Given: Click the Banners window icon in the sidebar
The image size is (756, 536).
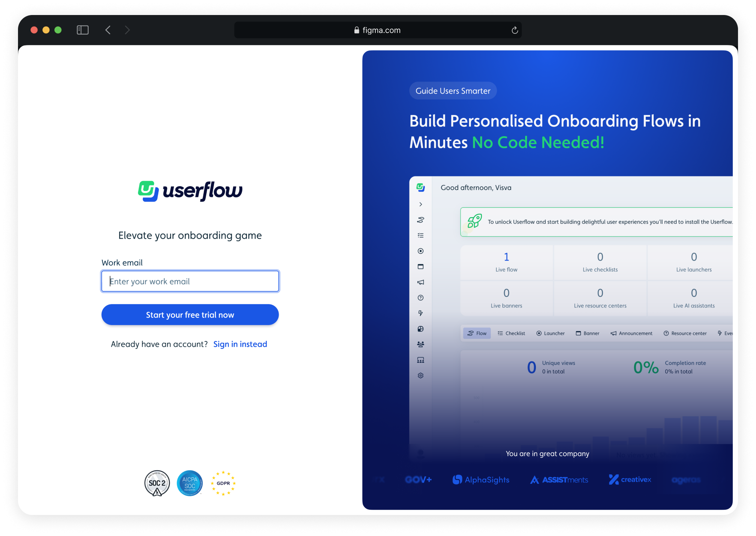Looking at the screenshot, I should tap(420, 266).
